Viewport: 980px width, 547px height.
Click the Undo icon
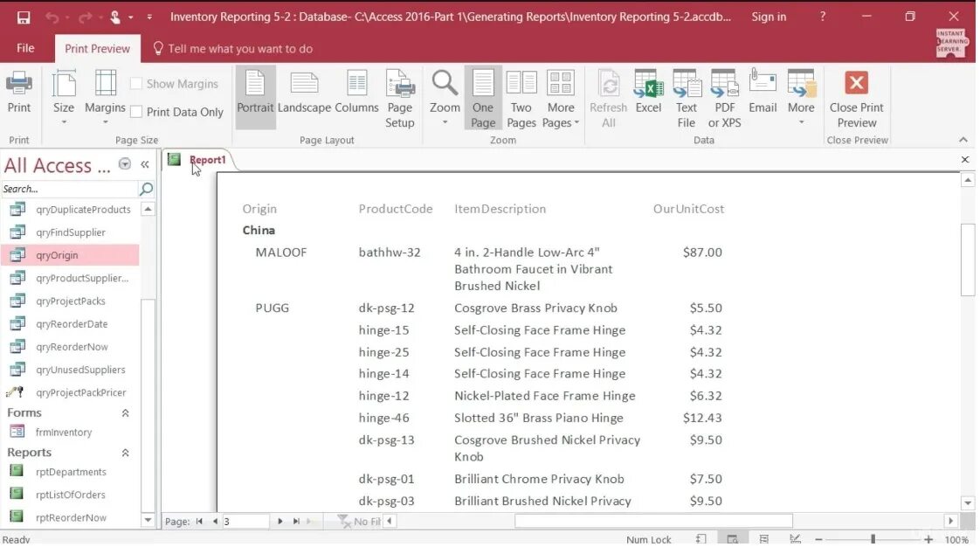click(x=52, y=17)
